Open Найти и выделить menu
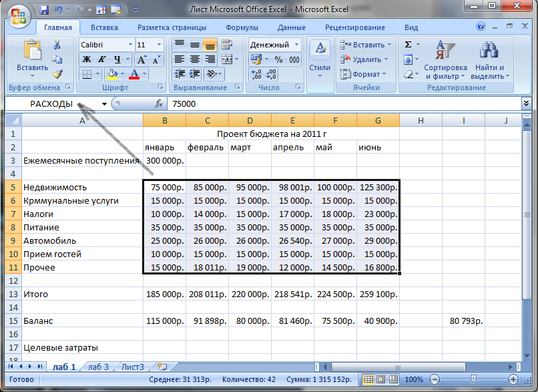 [x=490, y=59]
